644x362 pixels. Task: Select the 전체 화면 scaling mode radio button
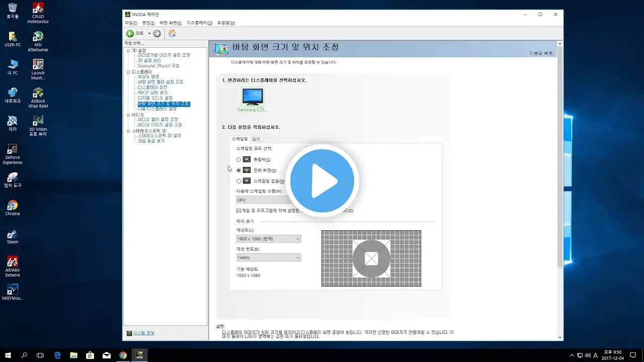click(238, 170)
